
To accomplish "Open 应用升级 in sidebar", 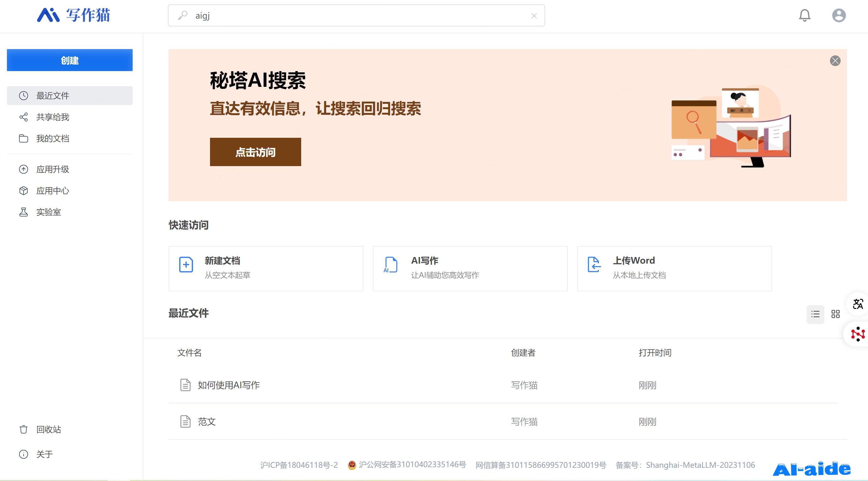I will 70,169.
